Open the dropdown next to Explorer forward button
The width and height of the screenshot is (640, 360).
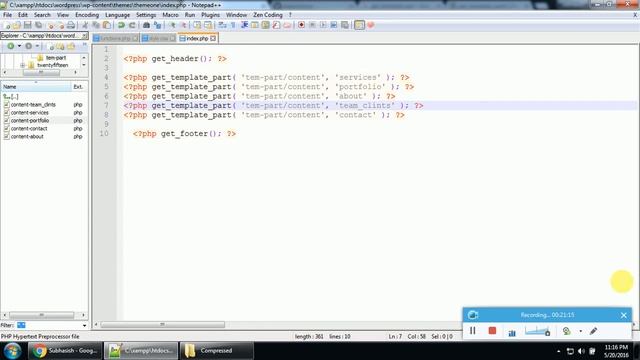(x=37, y=46)
